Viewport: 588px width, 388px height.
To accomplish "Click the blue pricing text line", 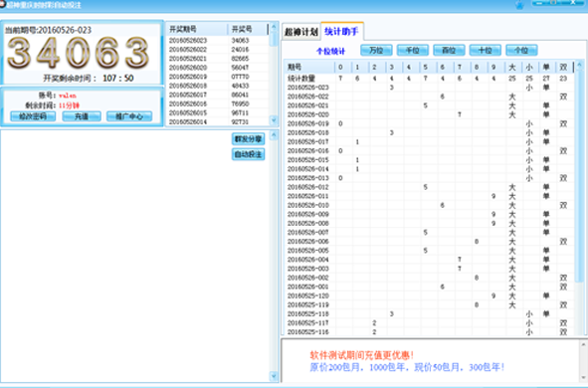I will [x=407, y=367].
